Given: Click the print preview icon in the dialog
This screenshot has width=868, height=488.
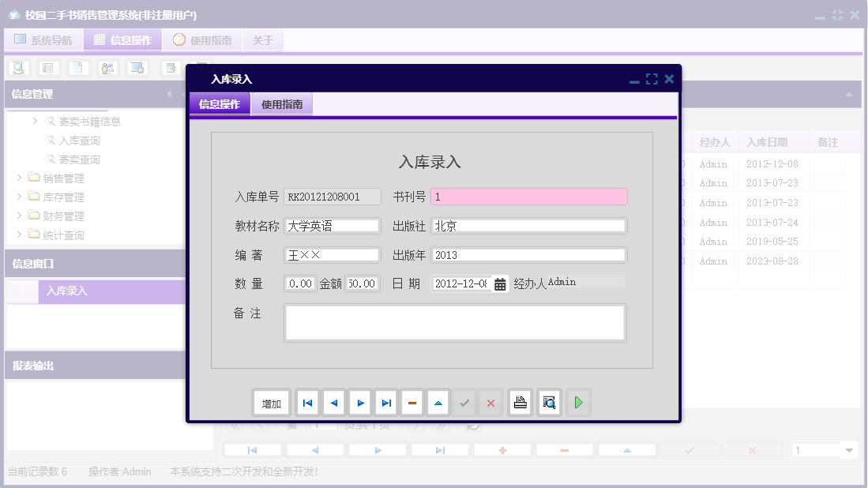Looking at the screenshot, I should pos(548,402).
